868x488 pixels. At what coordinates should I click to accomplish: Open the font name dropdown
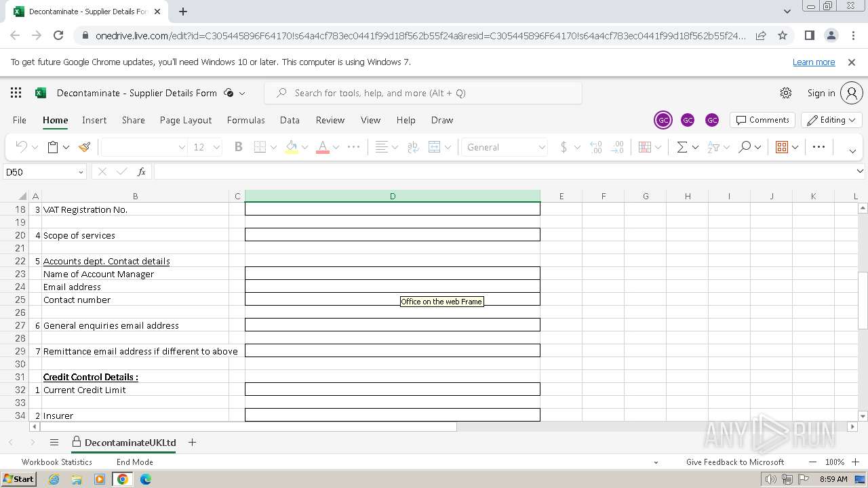[x=182, y=147]
